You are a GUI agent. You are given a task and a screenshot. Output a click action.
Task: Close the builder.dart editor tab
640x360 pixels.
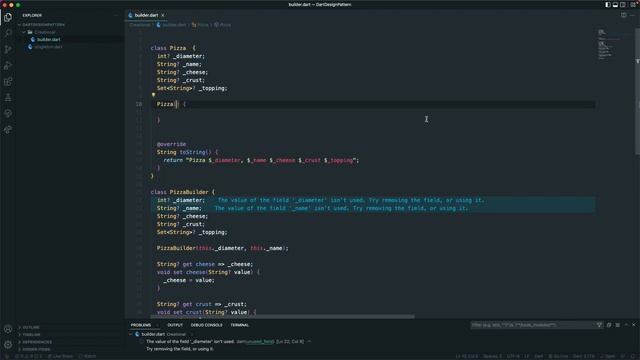[163, 15]
